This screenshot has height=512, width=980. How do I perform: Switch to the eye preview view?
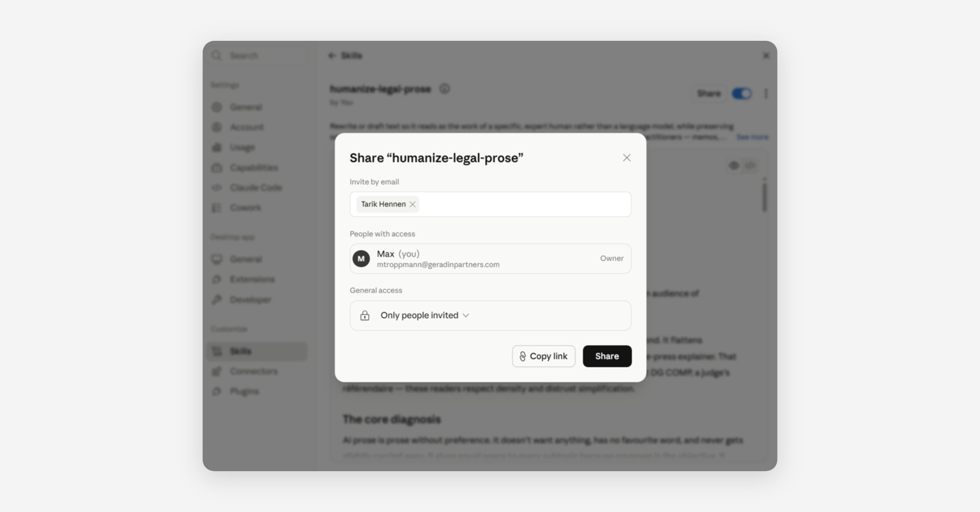pos(734,165)
